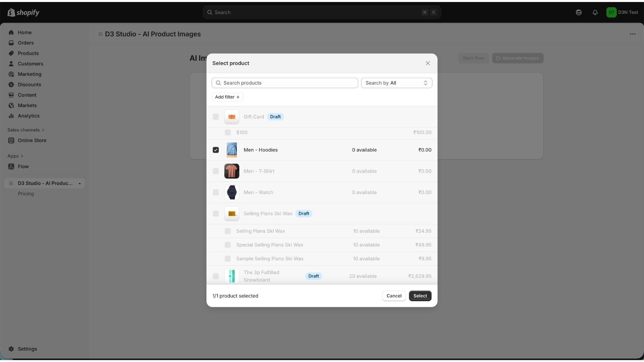Click the Shopify logo

[23, 12]
